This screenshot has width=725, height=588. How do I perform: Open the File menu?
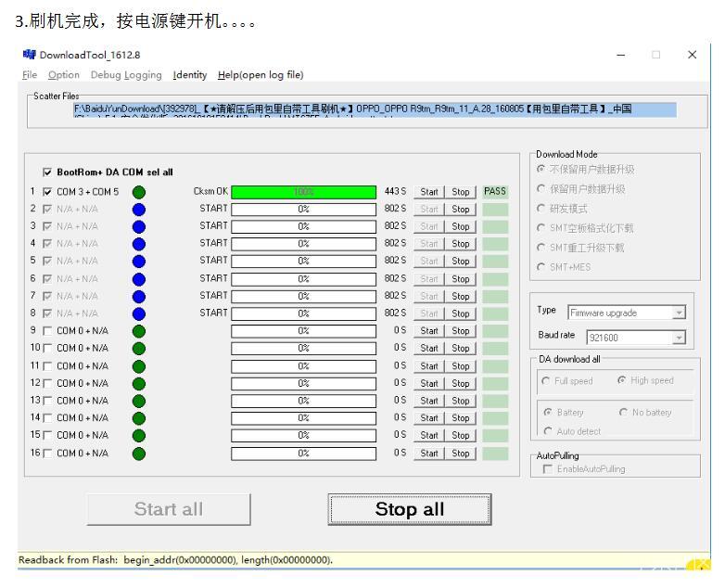click(30, 75)
